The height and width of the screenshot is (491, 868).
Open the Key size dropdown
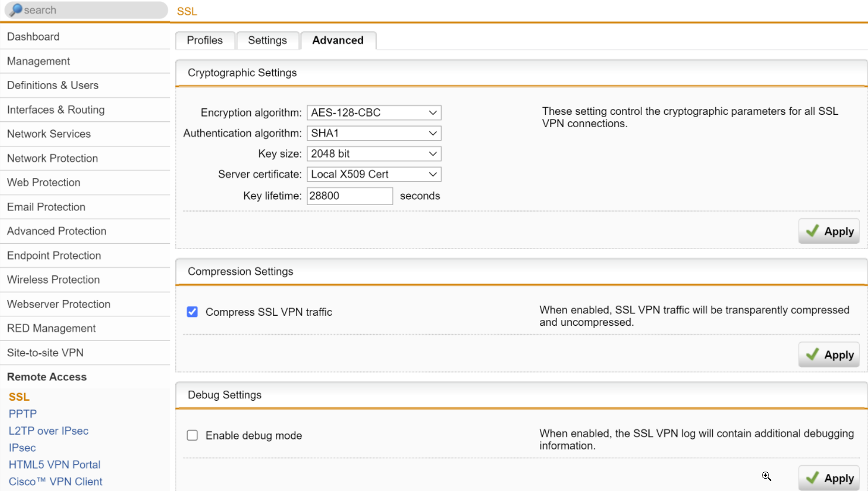coord(374,154)
